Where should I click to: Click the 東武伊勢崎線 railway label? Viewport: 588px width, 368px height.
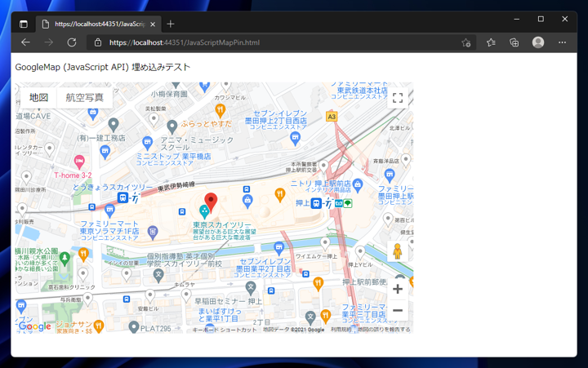[x=176, y=186]
